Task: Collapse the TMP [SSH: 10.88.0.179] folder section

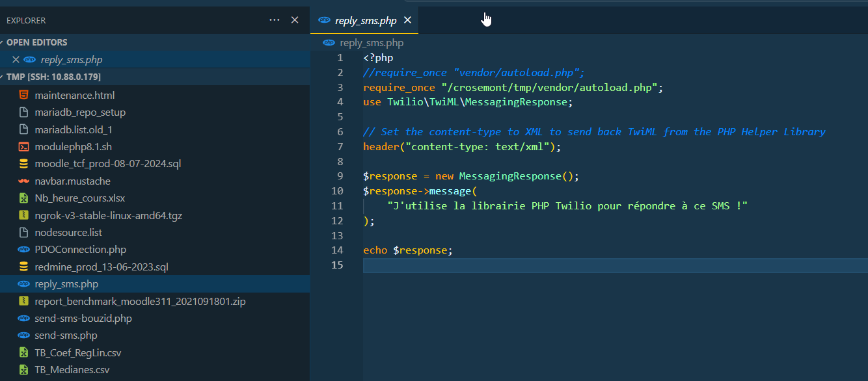Action: (x=53, y=77)
